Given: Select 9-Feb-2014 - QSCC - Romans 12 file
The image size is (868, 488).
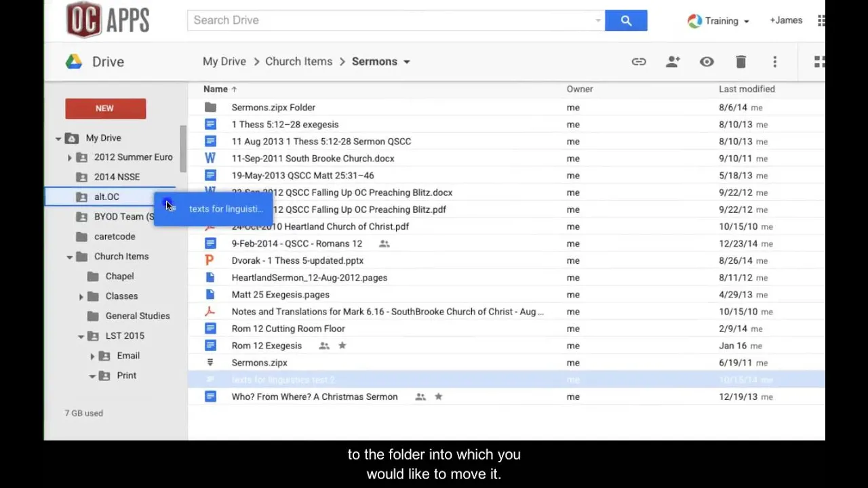Looking at the screenshot, I should [297, 243].
